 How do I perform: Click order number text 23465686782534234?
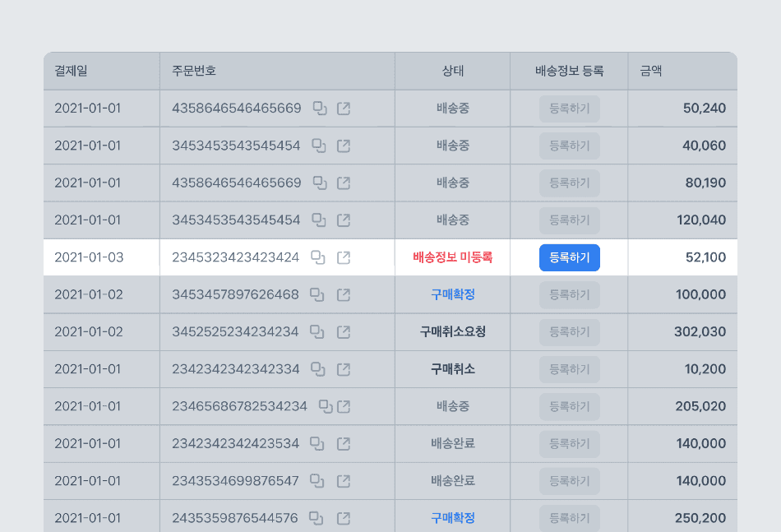[239, 406]
